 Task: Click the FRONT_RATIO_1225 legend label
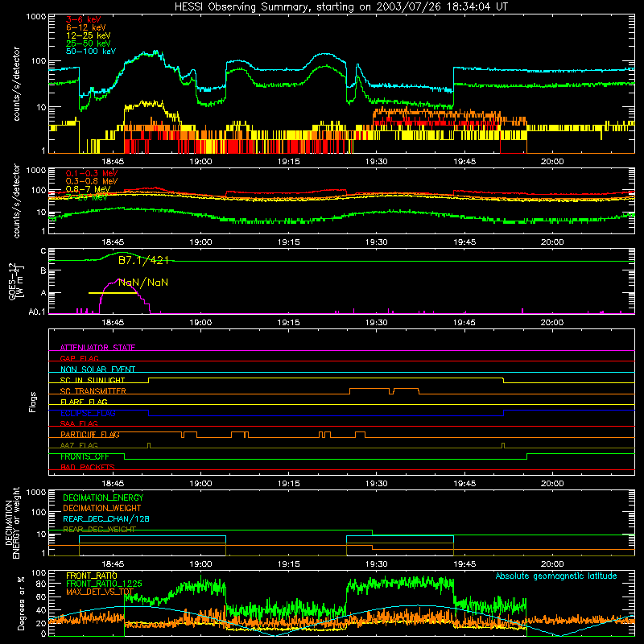(104, 584)
